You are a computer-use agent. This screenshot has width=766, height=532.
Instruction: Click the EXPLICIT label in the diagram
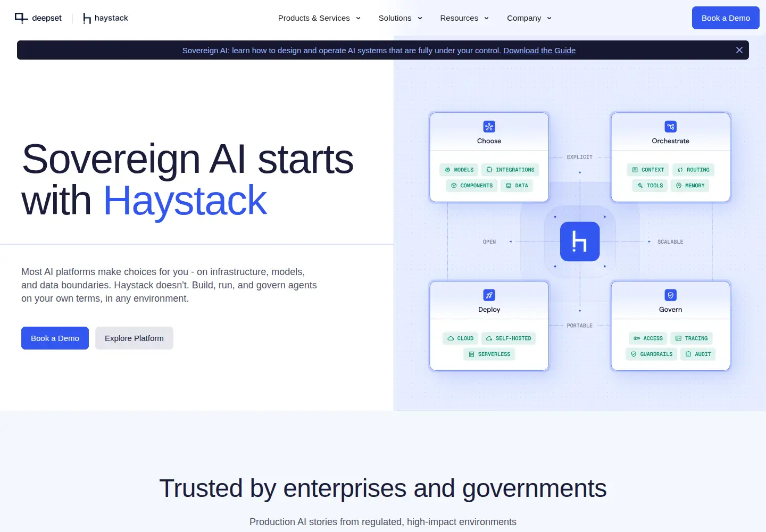pyautogui.click(x=580, y=157)
